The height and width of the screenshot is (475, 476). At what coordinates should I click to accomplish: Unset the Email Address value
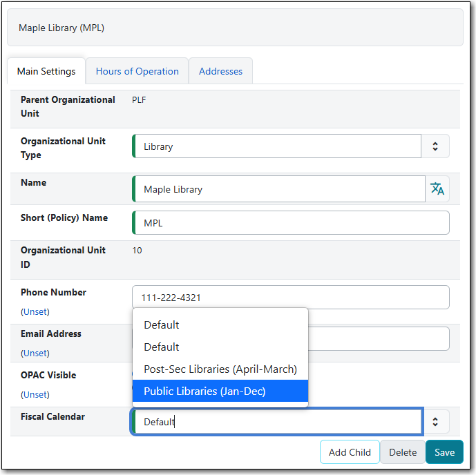point(35,353)
